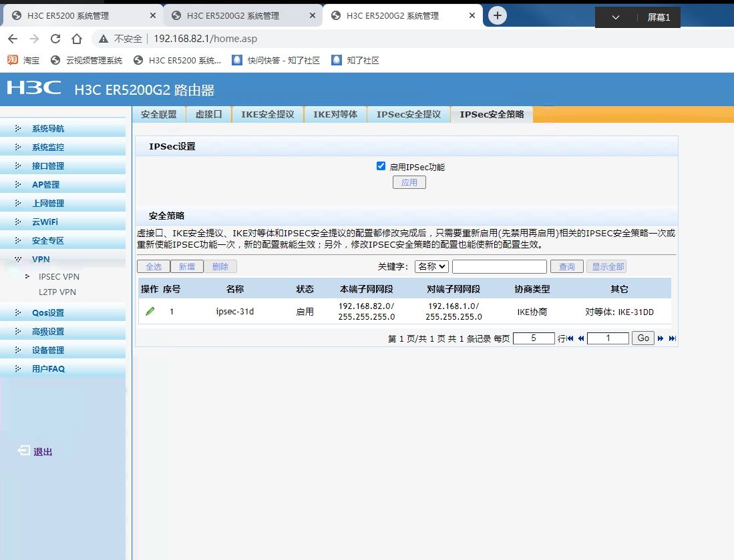Switch to the 虚接口 tab
Viewport: 734px width, 560px height.
click(208, 114)
